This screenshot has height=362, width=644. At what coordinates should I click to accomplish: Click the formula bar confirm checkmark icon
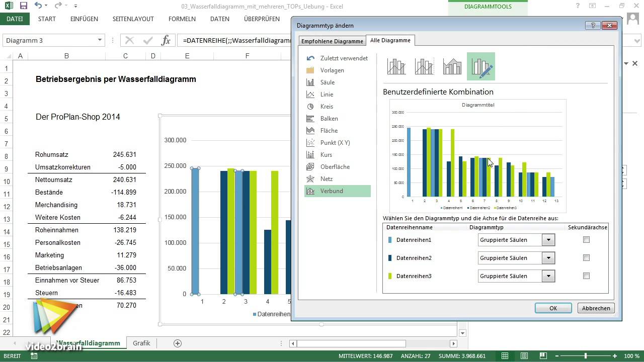click(148, 41)
